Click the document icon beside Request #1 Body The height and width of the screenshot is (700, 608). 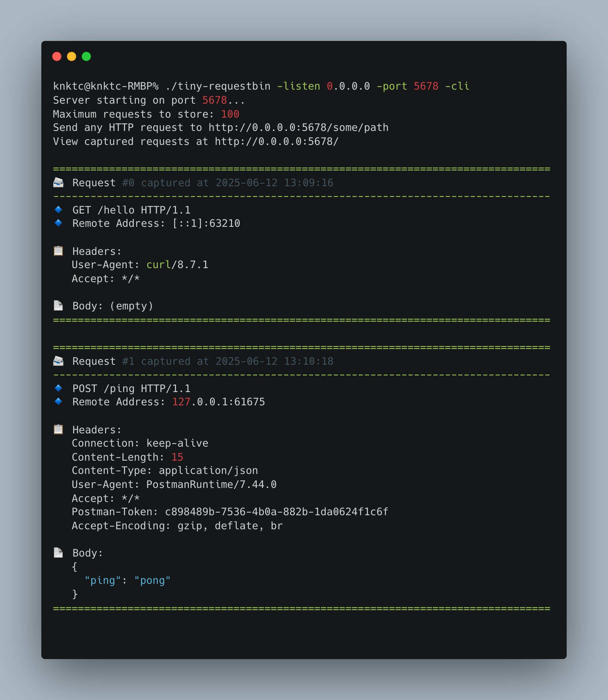click(x=58, y=552)
